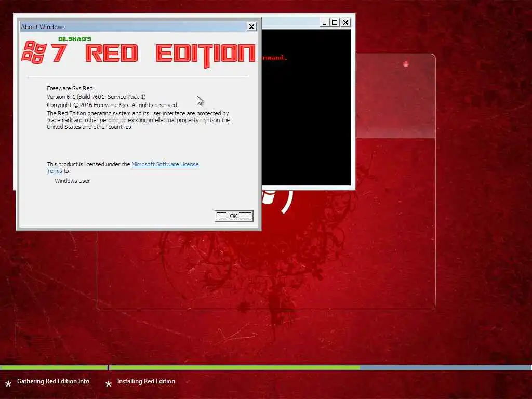Select the 'Freeware Sys Red' text line
The width and height of the screenshot is (532, 399).
tap(70, 88)
